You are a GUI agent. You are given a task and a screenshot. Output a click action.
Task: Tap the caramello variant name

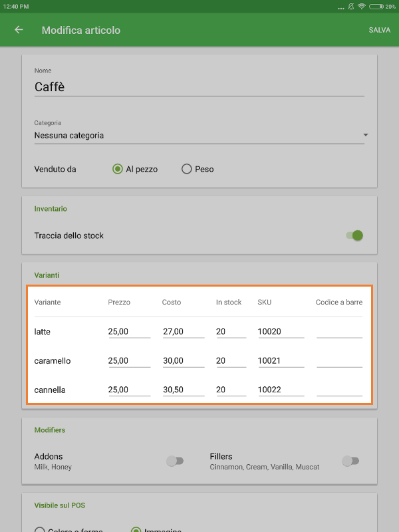[53, 360]
